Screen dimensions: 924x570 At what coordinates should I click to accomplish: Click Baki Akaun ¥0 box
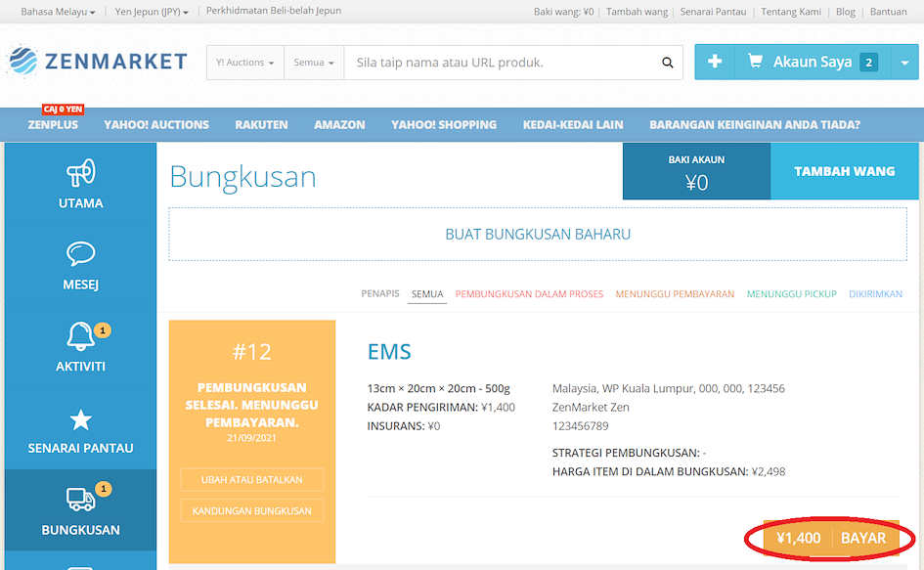pos(696,171)
